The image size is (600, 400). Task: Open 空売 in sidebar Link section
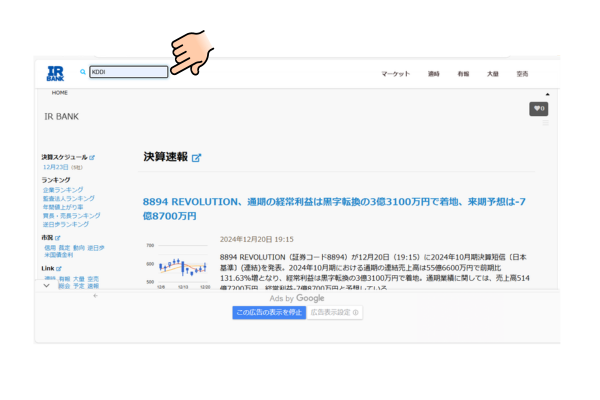click(x=93, y=279)
